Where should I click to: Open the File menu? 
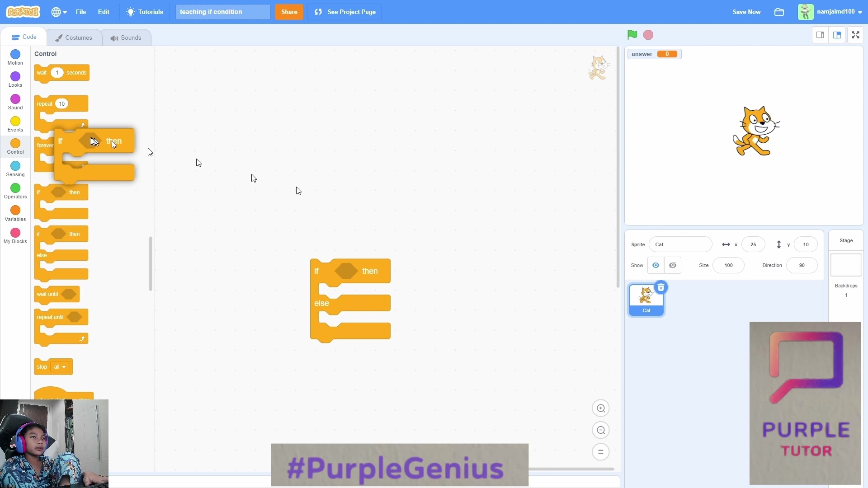pos(81,12)
